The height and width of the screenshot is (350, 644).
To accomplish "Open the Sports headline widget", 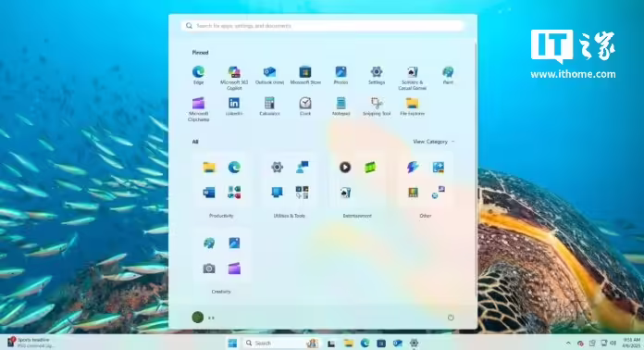I will coord(30,343).
